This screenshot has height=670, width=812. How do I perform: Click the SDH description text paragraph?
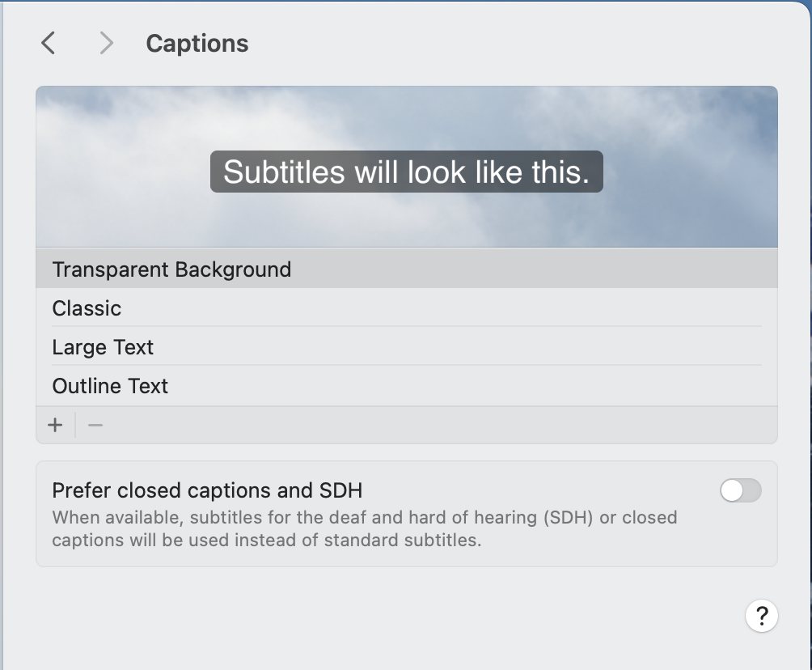click(x=364, y=528)
